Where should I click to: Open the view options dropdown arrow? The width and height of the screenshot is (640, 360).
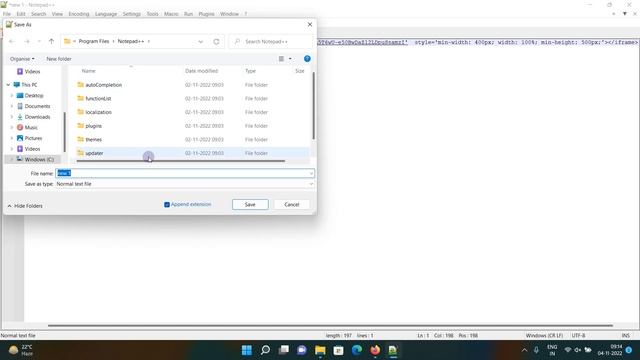click(x=290, y=59)
